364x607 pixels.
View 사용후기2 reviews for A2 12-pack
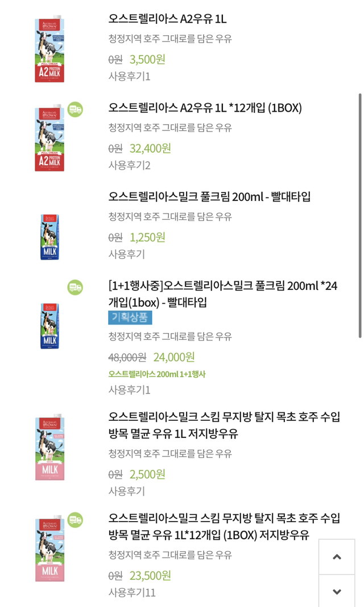(129, 165)
